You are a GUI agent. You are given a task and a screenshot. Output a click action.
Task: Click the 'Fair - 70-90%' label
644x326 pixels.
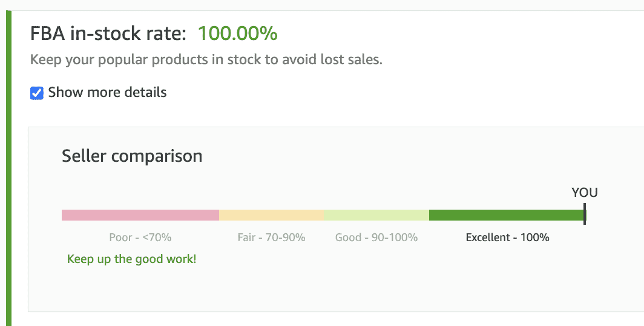click(x=271, y=238)
